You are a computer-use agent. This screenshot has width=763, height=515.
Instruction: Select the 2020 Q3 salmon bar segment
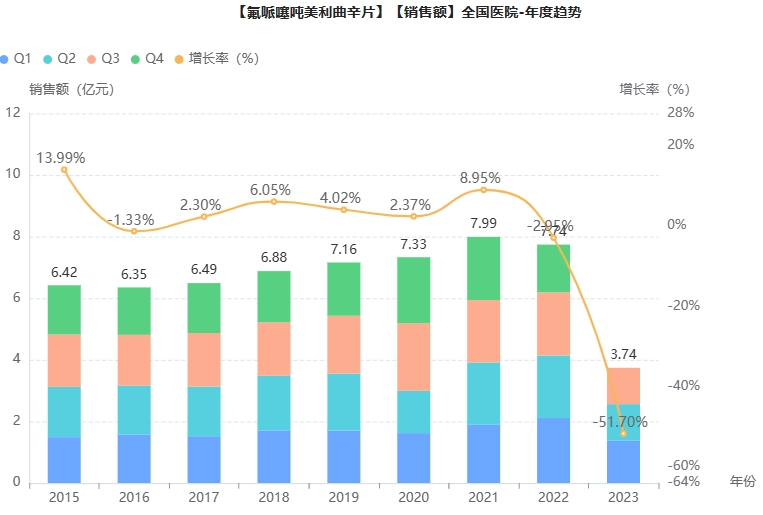(x=414, y=357)
